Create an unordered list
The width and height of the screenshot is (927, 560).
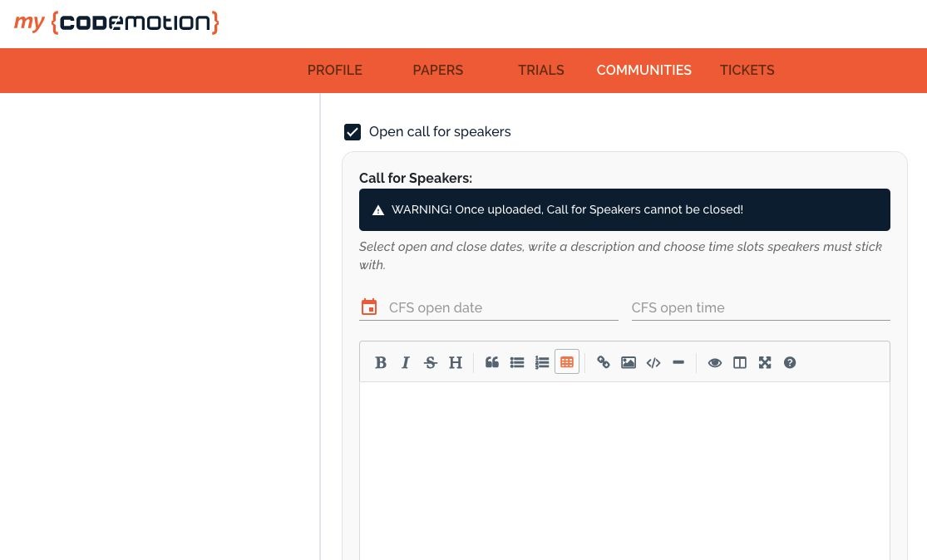point(517,362)
